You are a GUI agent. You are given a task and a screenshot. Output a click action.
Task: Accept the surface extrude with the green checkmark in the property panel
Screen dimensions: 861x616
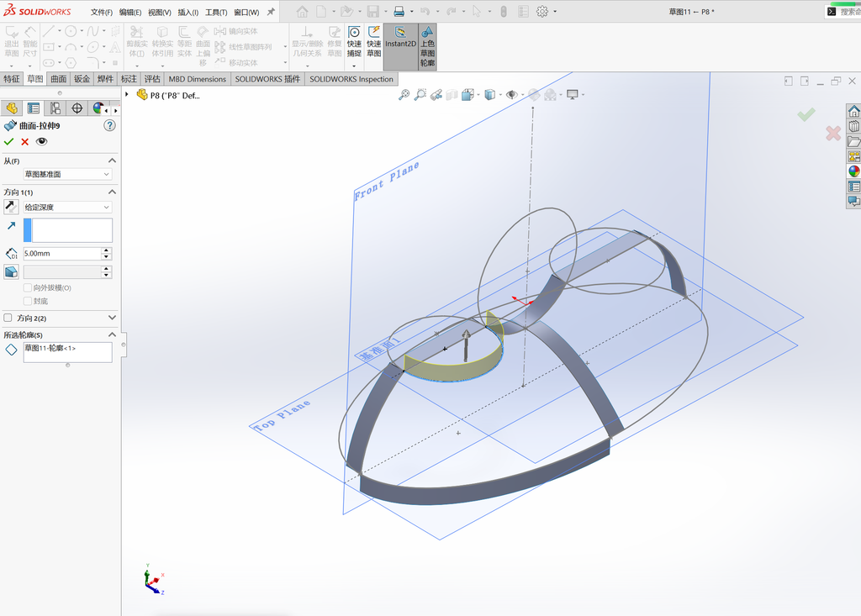[x=8, y=142]
